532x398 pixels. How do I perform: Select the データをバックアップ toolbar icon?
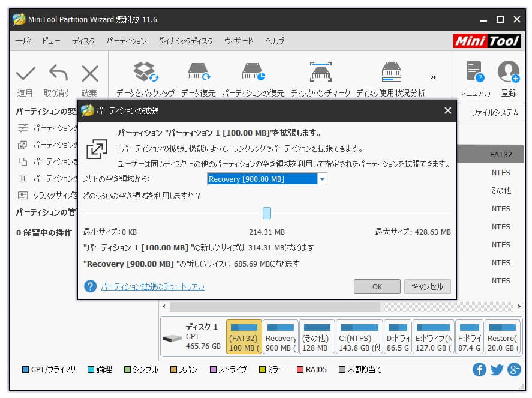pyautogui.click(x=144, y=72)
